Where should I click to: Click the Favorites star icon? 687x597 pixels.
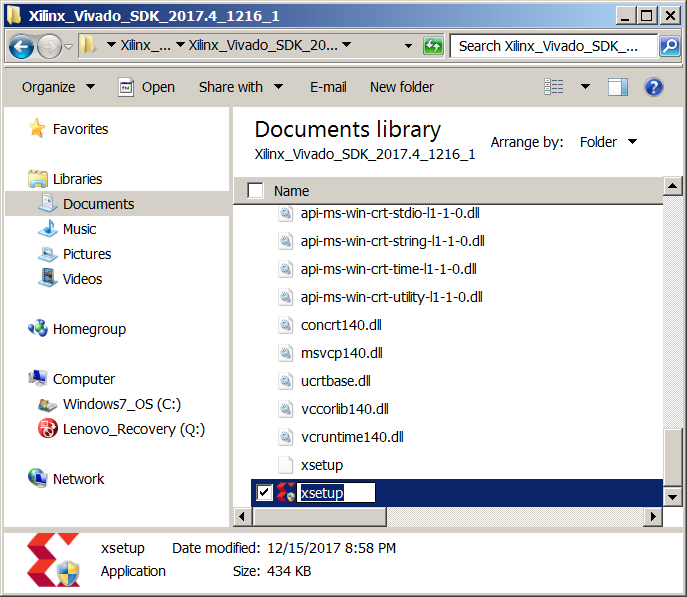click(x=37, y=128)
